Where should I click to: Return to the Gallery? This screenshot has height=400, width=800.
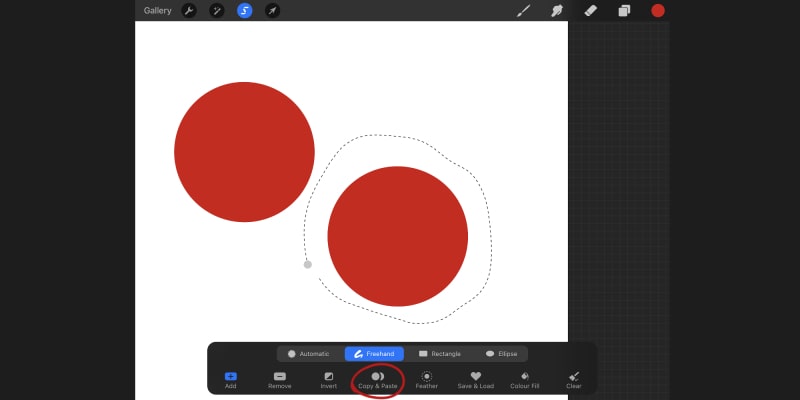pyautogui.click(x=158, y=11)
